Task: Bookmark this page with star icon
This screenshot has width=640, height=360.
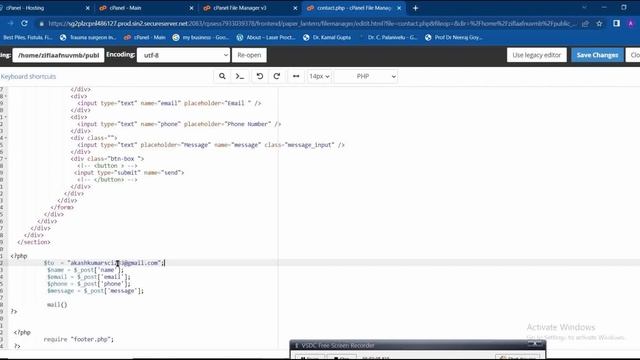Action: [599, 24]
